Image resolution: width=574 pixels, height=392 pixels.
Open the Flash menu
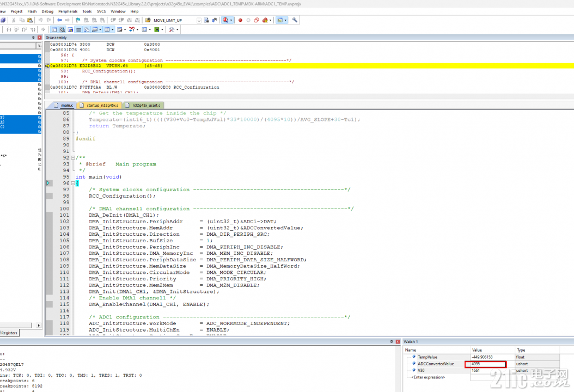(32, 11)
